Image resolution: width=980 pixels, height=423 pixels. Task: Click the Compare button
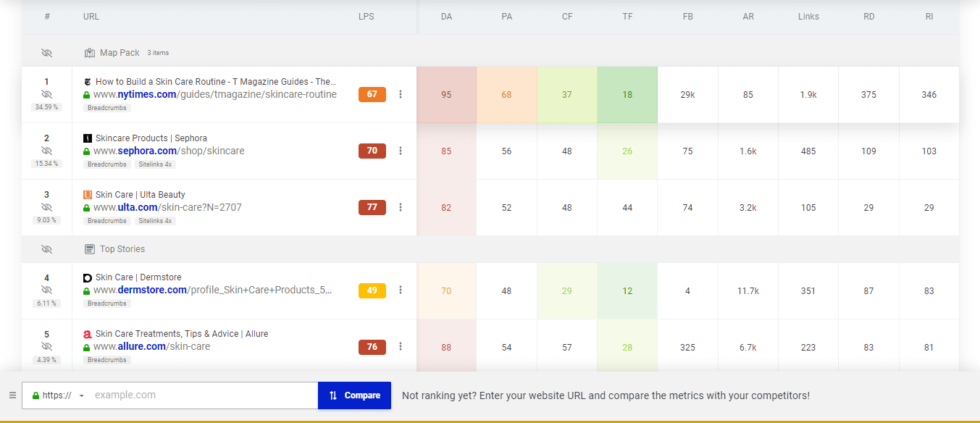click(x=354, y=395)
